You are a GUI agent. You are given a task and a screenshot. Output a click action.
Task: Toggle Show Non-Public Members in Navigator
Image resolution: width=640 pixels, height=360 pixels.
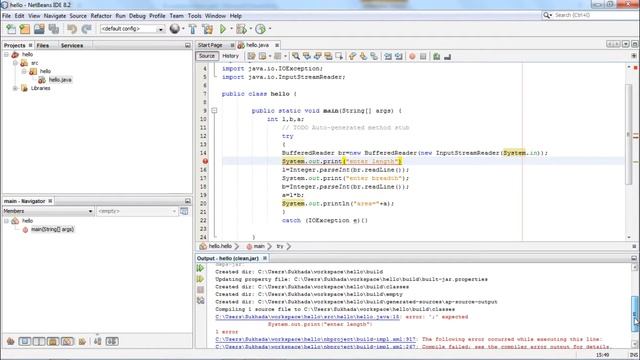point(53,341)
